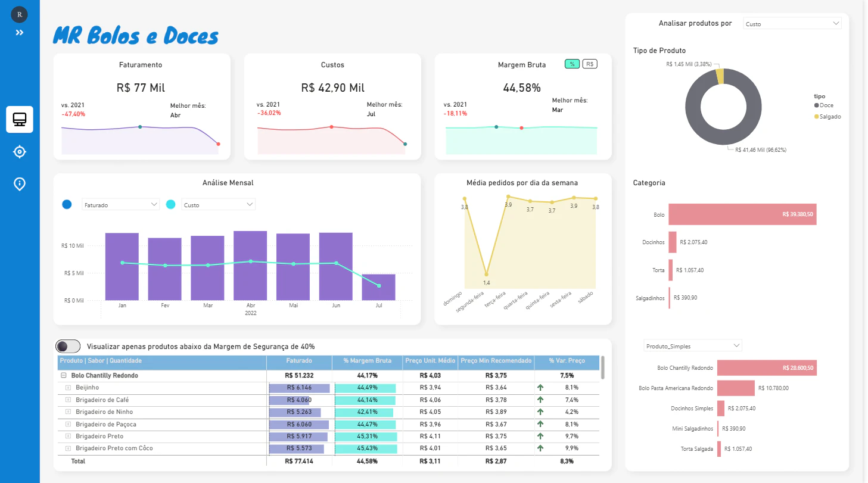The image size is (868, 483).
Task: Open the Produto_Simples dropdown
Action: click(x=693, y=345)
